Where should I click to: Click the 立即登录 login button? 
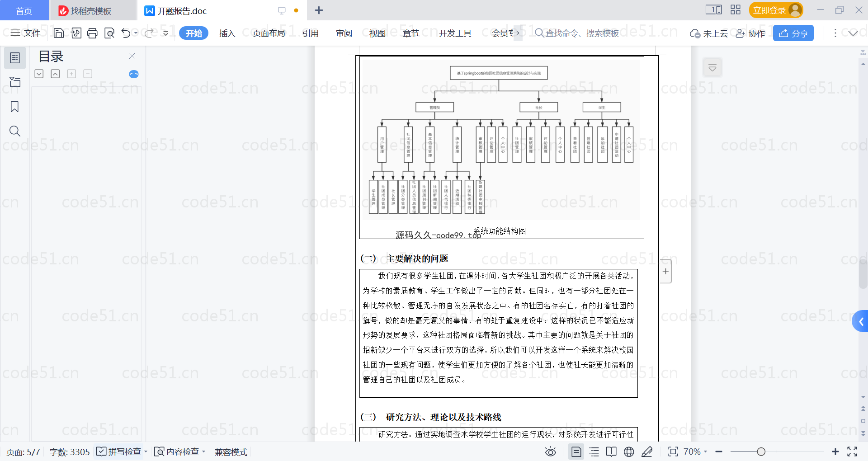(x=776, y=10)
